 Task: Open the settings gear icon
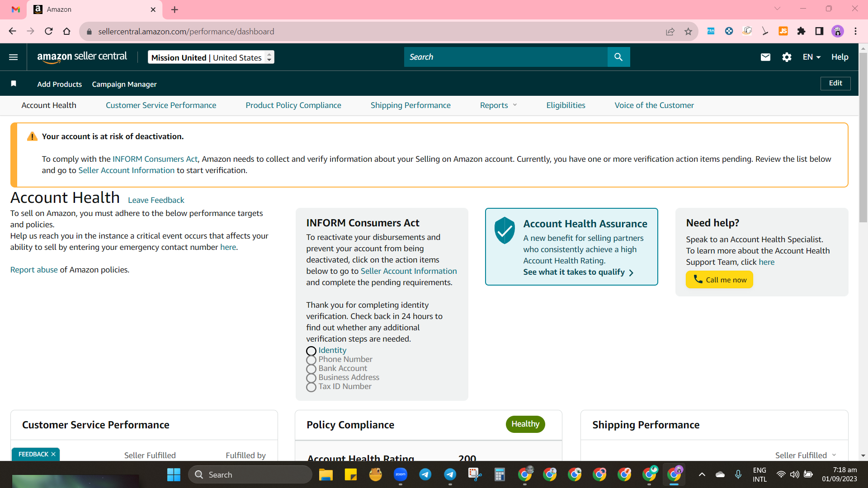(x=787, y=57)
